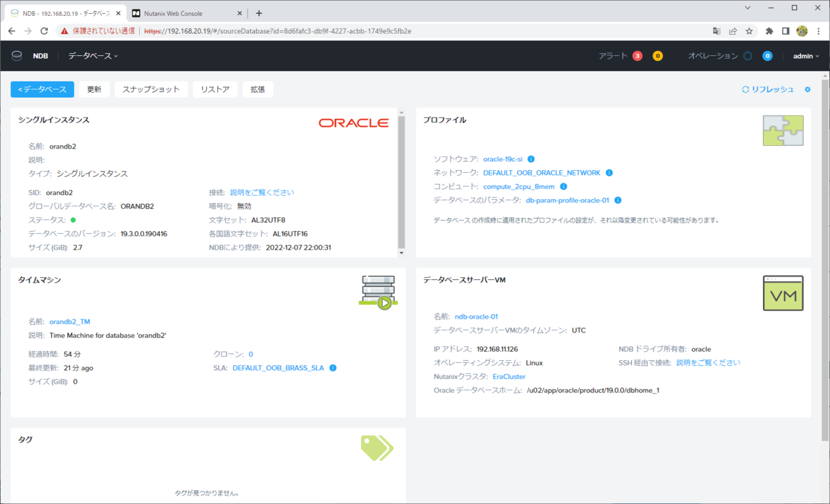The image size is (830, 504).
Task: Click the puzzle piece profile icon
Action: point(783,130)
